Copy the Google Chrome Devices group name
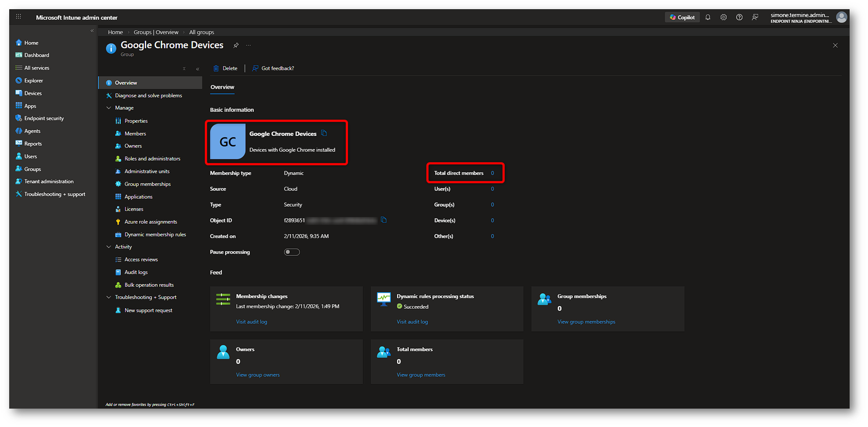 point(324,133)
